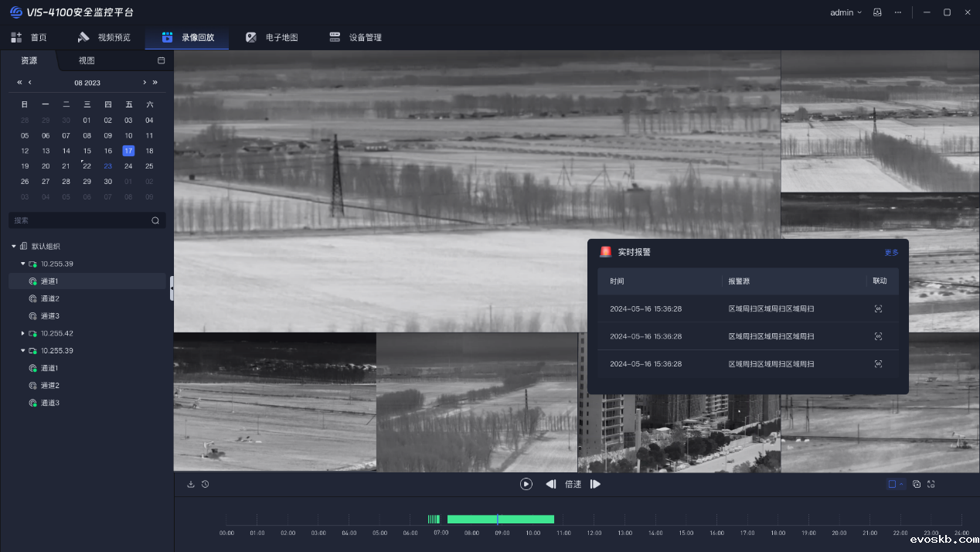Switch to the 视图 tab
980x552 pixels.
[x=87, y=60]
